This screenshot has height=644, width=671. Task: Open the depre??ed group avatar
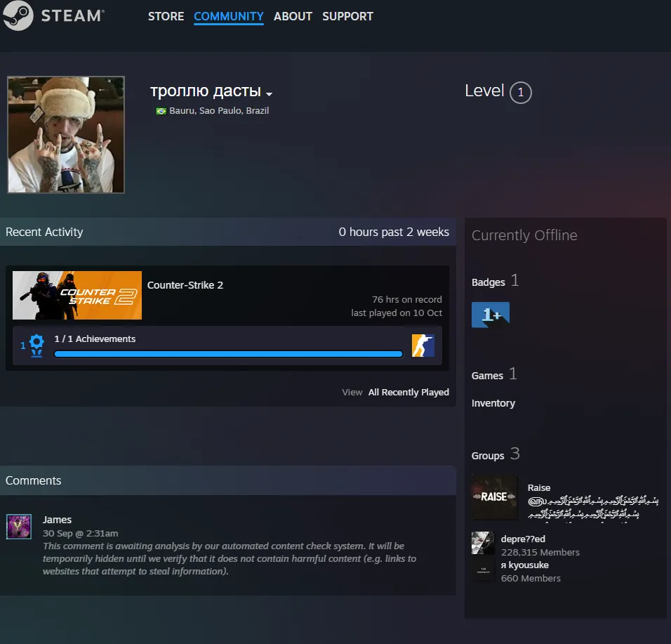tap(483, 543)
